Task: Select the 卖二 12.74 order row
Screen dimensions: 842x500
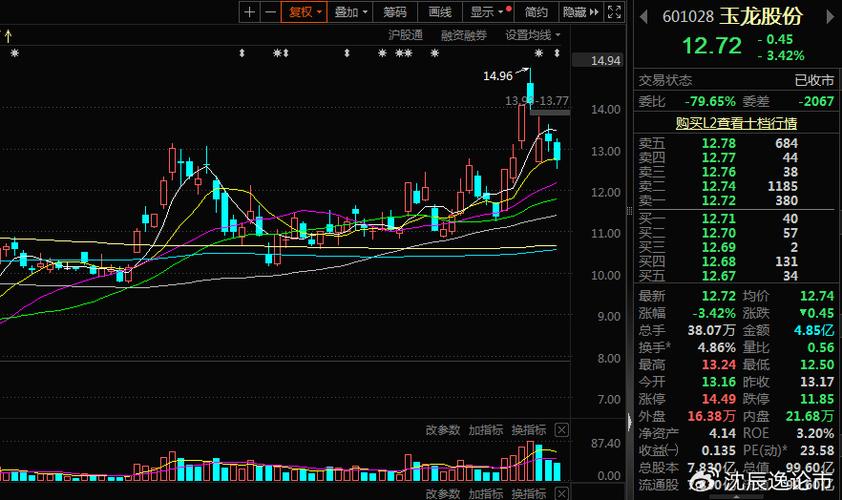Action: (x=736, y=186)
